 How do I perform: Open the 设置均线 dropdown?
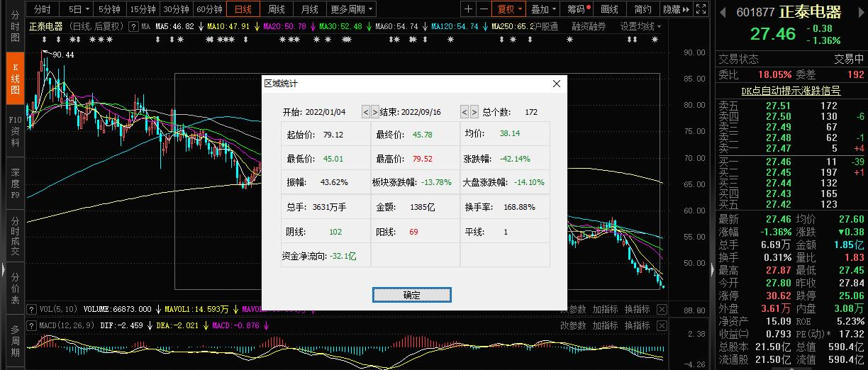pos(640,26)
